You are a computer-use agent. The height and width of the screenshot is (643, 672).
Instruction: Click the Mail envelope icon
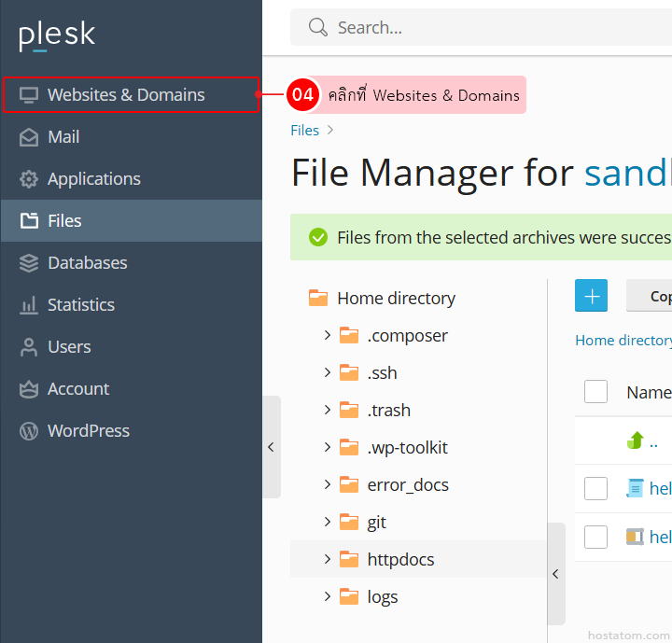coord(29,137)
